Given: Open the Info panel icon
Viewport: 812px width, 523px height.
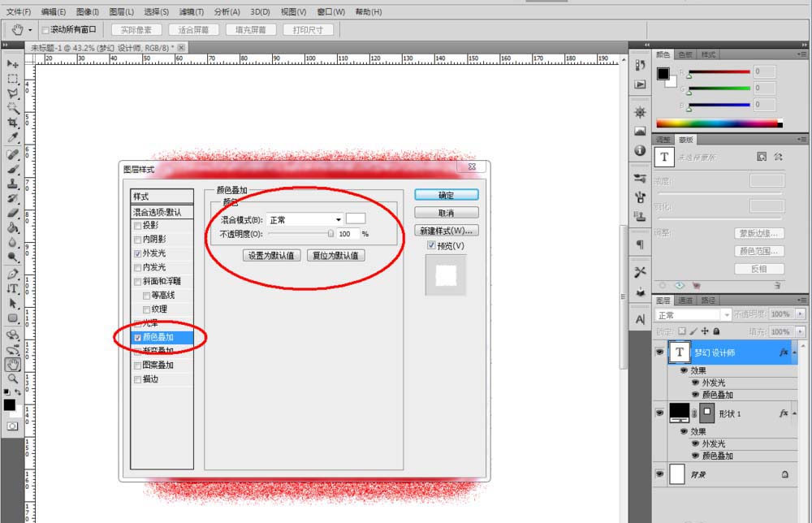Looking at the screenshot, I should pos(640,151).
